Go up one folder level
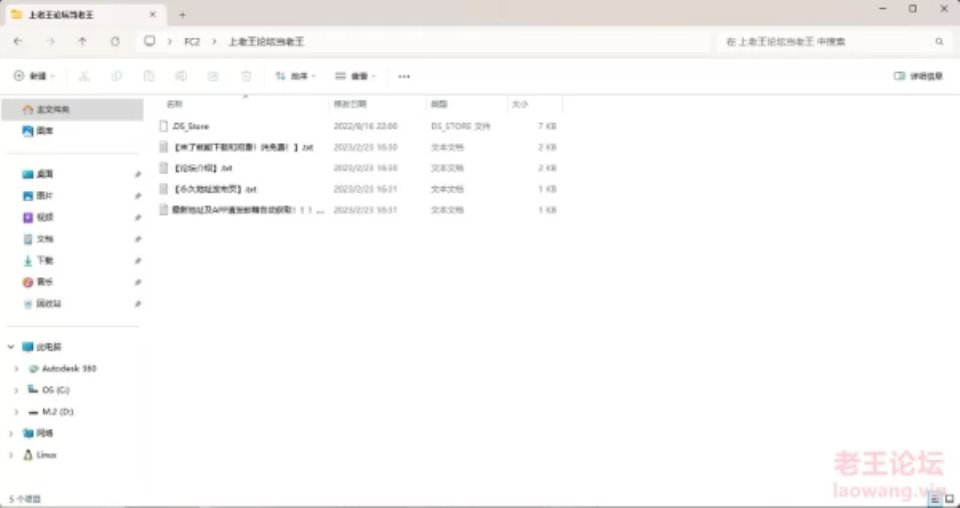960x508 pixels. [82, 42]
